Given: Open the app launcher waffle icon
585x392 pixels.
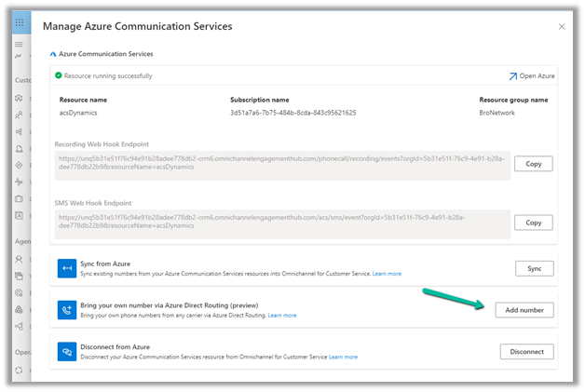Looking at the screenshot, I should [20, 22].
